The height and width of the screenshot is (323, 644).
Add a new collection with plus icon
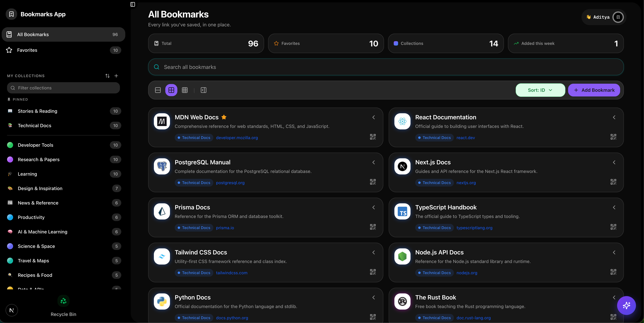(116, 76)
